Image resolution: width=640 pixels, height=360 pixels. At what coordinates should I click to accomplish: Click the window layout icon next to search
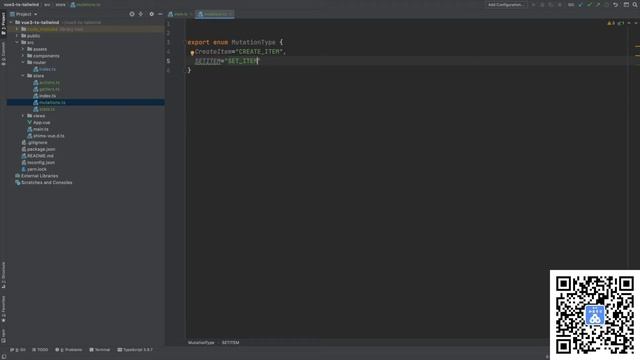pos(626,4)
